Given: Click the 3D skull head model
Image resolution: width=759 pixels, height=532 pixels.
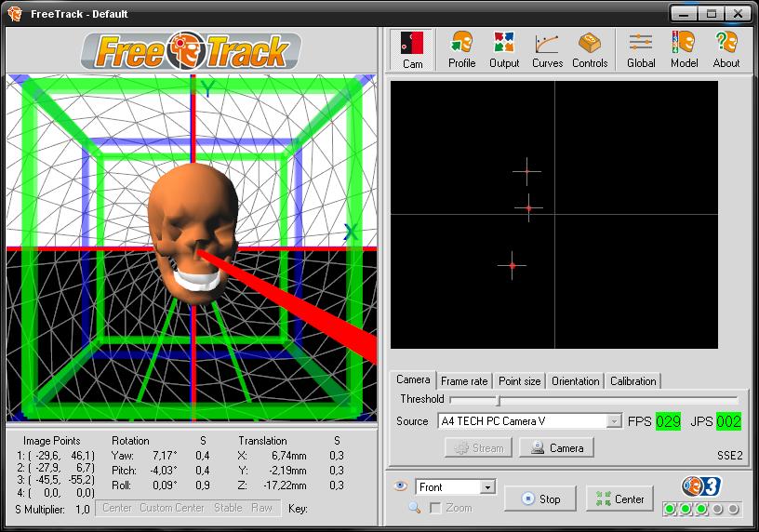Looking at the screenshot, I should pos(193,233).
